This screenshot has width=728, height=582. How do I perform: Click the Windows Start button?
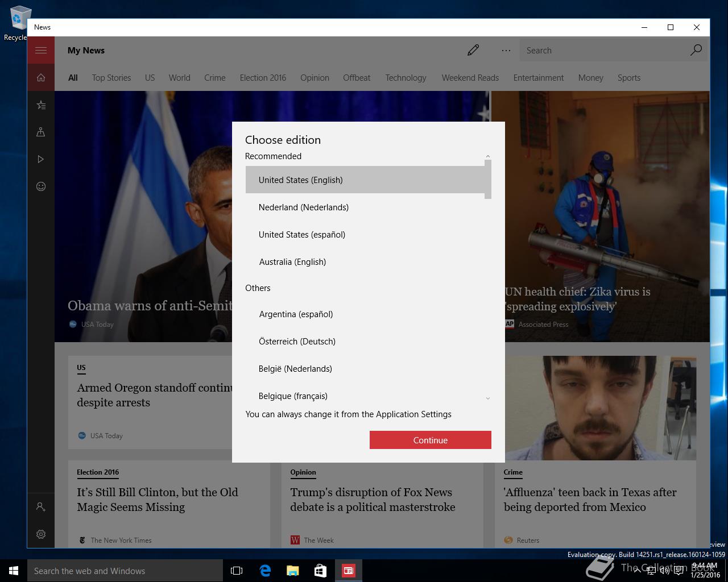pyautogui.click(x=14, y=571)
